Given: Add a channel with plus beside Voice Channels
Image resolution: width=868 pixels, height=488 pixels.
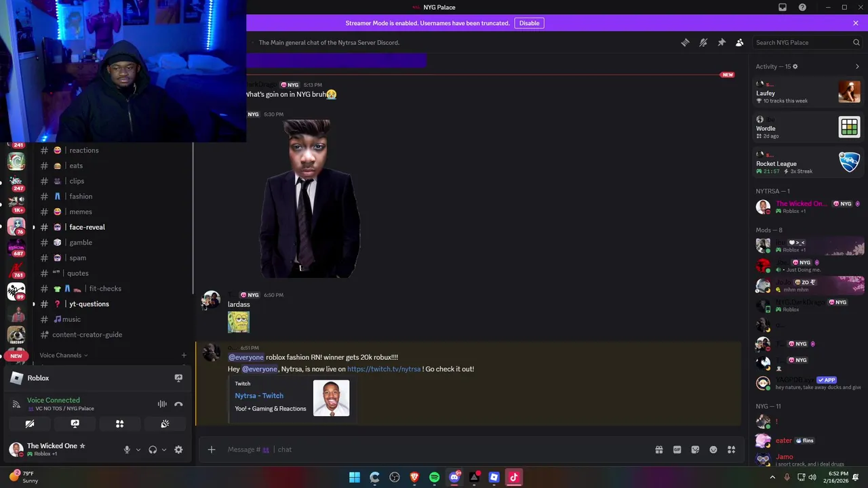Looking at the screenshot, I should click(x=184, y=355).
